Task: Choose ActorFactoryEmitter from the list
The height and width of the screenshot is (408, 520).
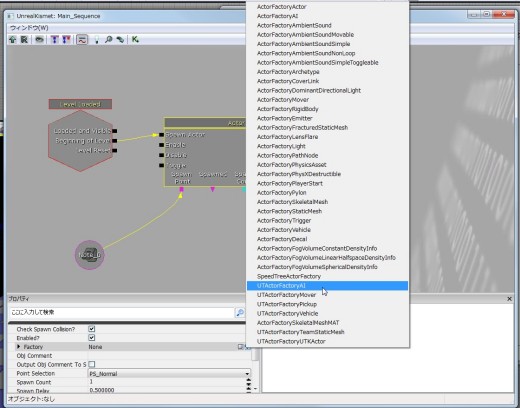Action: pyautogui.click(x=327, y=118)
